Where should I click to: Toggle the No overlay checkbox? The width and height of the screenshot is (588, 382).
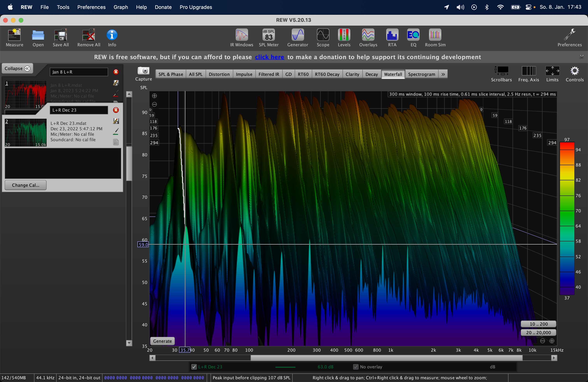(355, 367)
